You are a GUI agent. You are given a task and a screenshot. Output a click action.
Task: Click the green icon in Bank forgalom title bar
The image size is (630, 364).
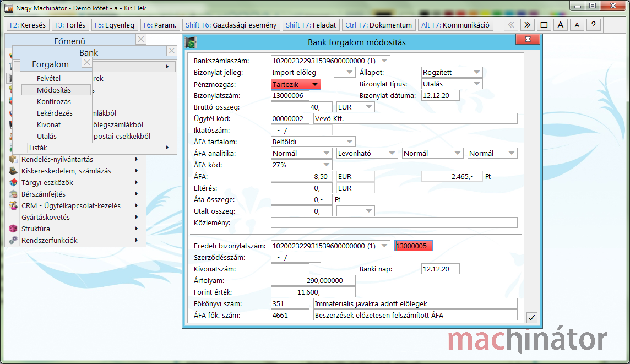pos(191,42)
